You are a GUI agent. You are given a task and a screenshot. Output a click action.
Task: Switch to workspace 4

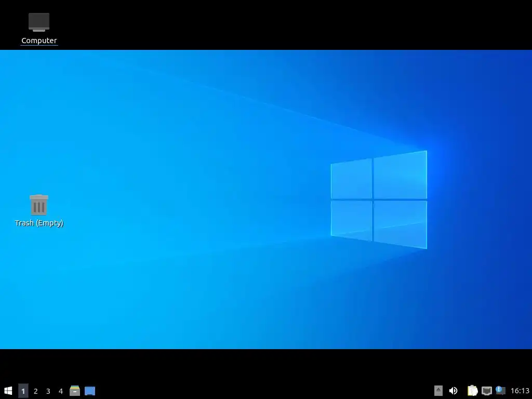[x=61, y=391]
